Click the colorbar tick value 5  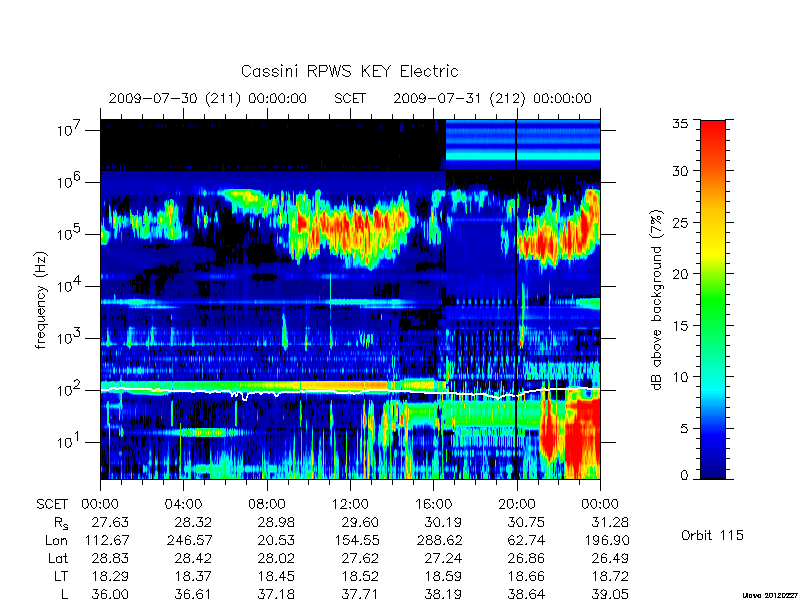(685, 428)
